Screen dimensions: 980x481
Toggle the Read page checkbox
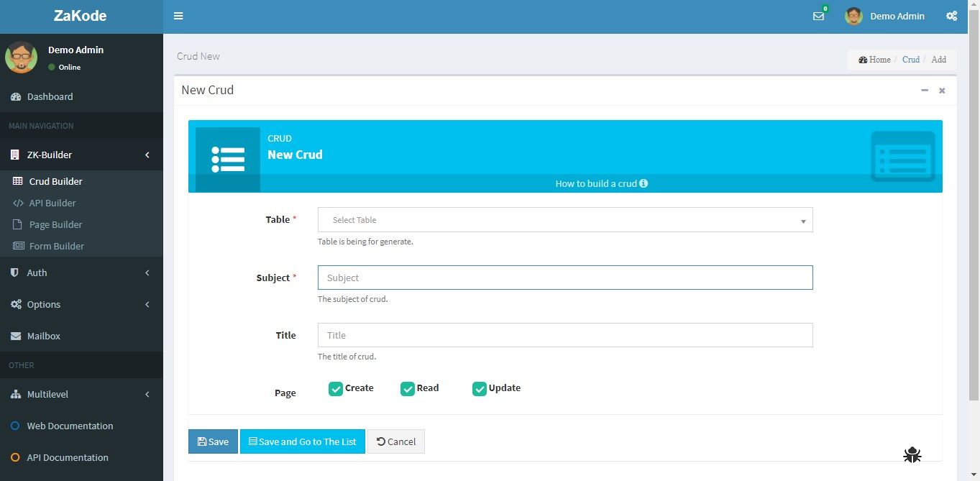pyautogui.click(x=408, y=389)
